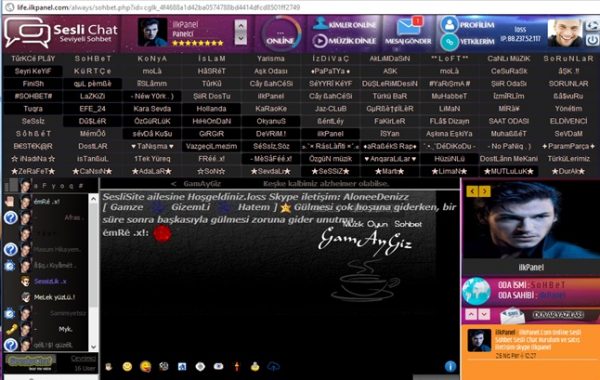Click the yellow bell icon in chat toolbar
This screenshot has width=600, height=380.
[x=255, y=367]
